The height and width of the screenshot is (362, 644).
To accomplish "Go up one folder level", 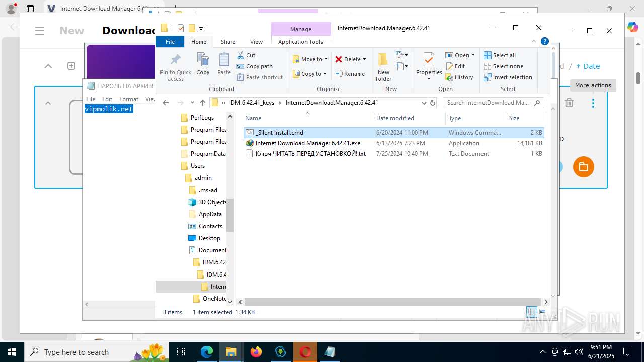I will coord(203,103).
